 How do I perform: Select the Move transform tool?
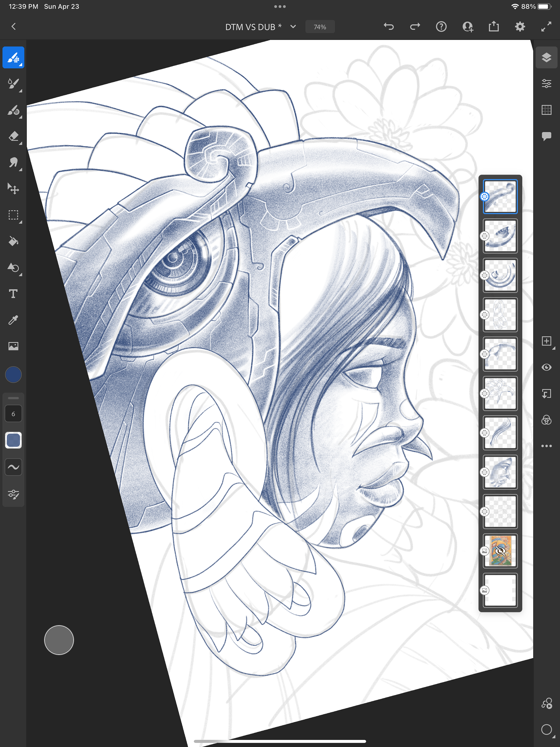[13, 189]
